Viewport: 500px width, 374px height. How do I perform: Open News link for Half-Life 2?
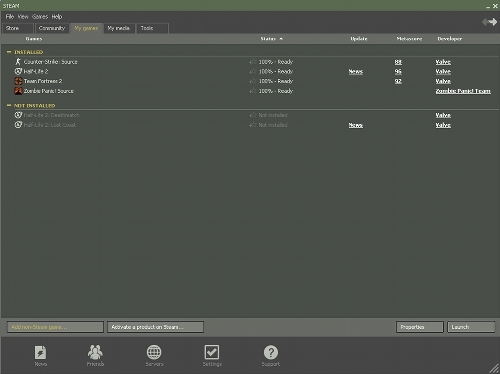click(x=356, y=72)
